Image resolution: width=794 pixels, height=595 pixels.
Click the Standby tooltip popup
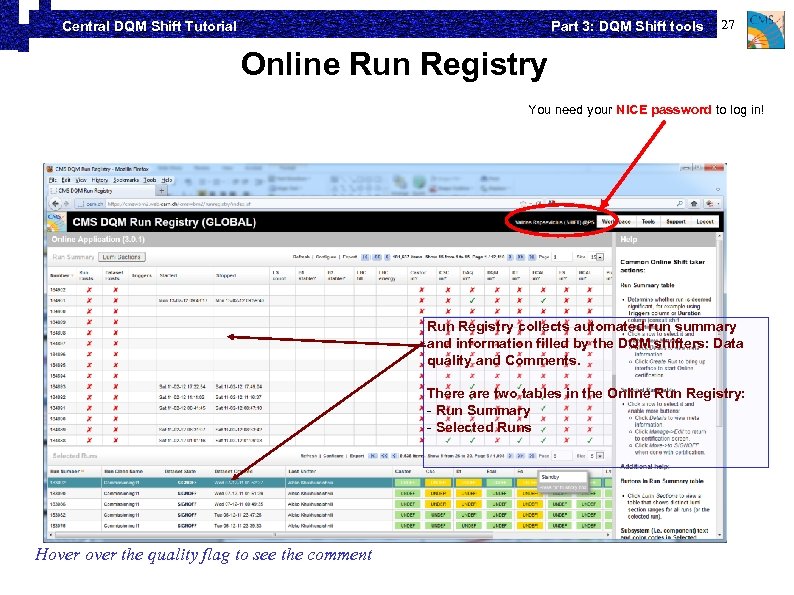562,481
